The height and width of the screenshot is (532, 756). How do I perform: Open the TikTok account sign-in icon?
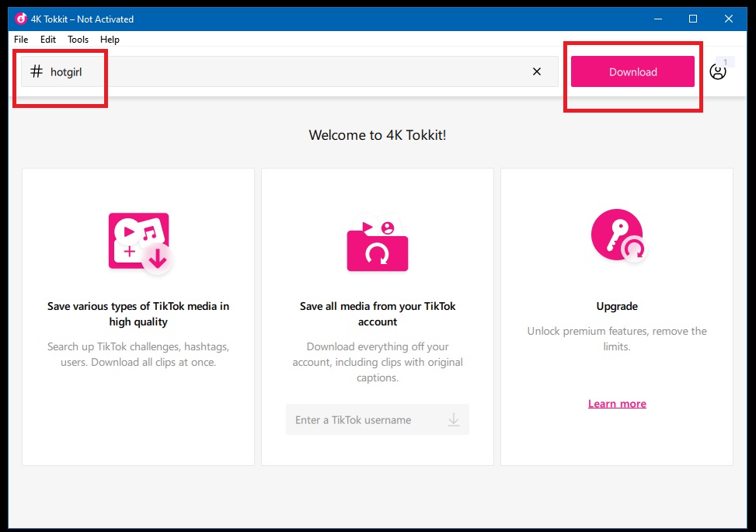(x=717, y=71)
